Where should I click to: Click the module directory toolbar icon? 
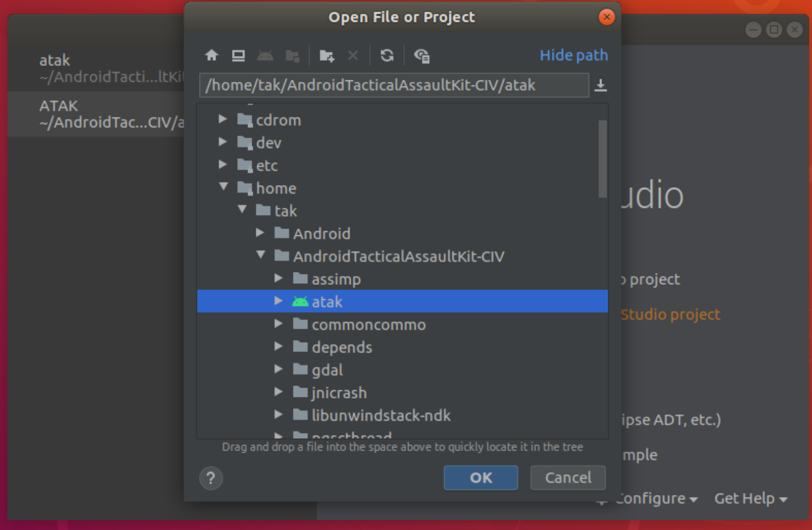click(293, 55)
